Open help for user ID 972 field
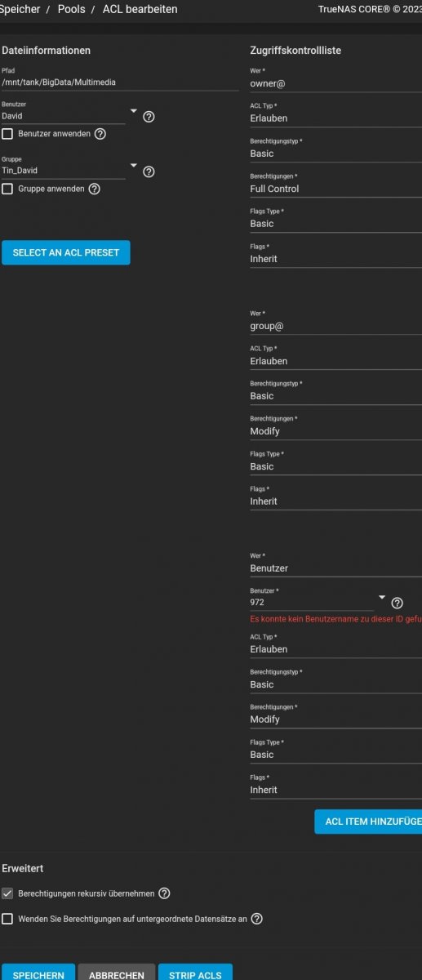The height and width of the screenshot is (980, 422). (398, 603)
